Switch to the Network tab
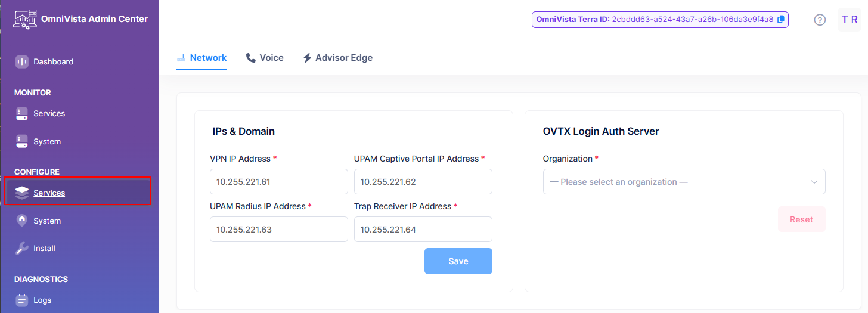Viewport: 868px width, 313px height. [201, 58]
